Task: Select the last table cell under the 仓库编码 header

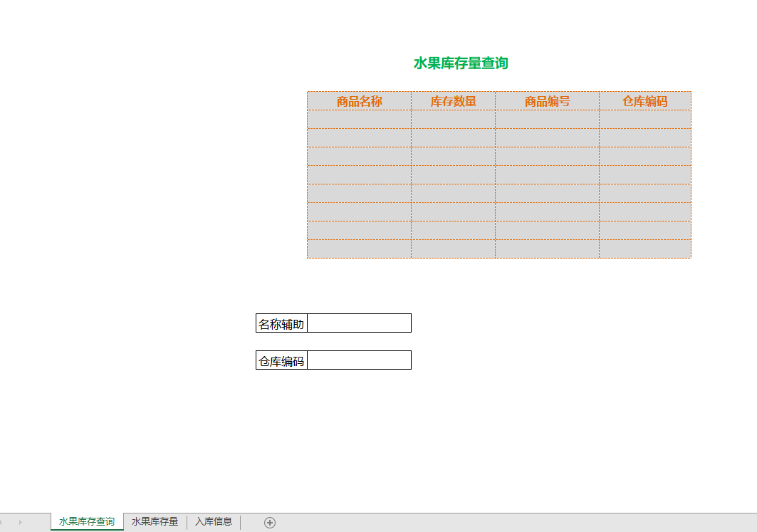Action: click(644, 249)
